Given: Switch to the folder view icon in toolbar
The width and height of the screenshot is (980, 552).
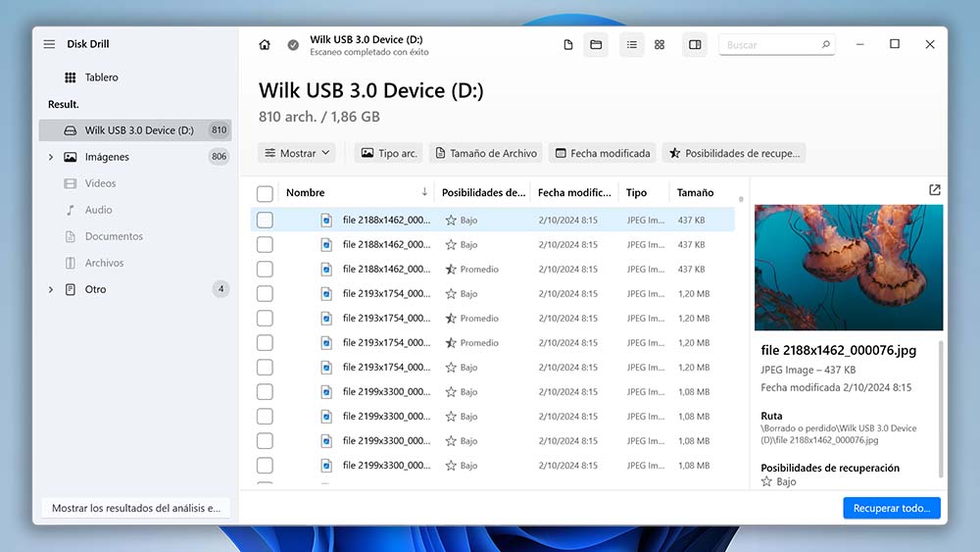Looking at the screenshot, I should tap(596, 45).
